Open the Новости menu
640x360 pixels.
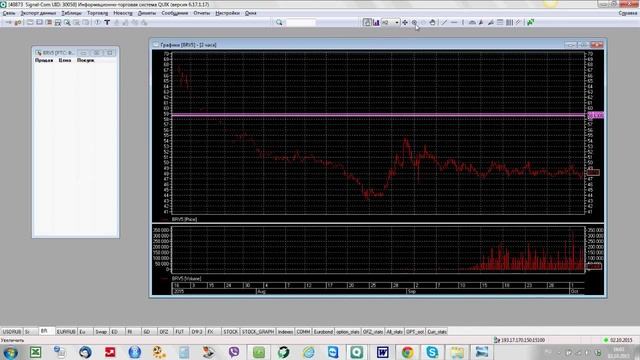tap(122, 13)
